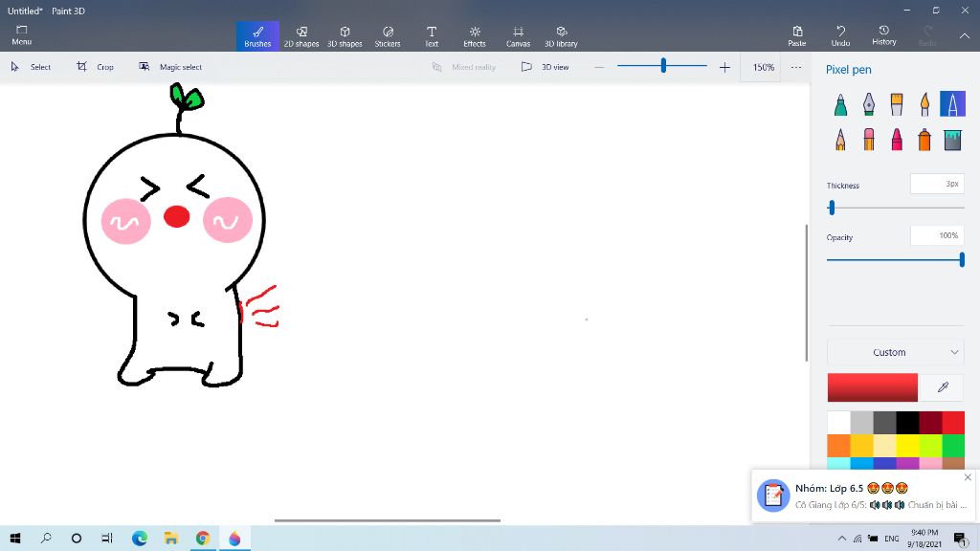Click the Select tool

pyautogui.click(x=31, y=67)
